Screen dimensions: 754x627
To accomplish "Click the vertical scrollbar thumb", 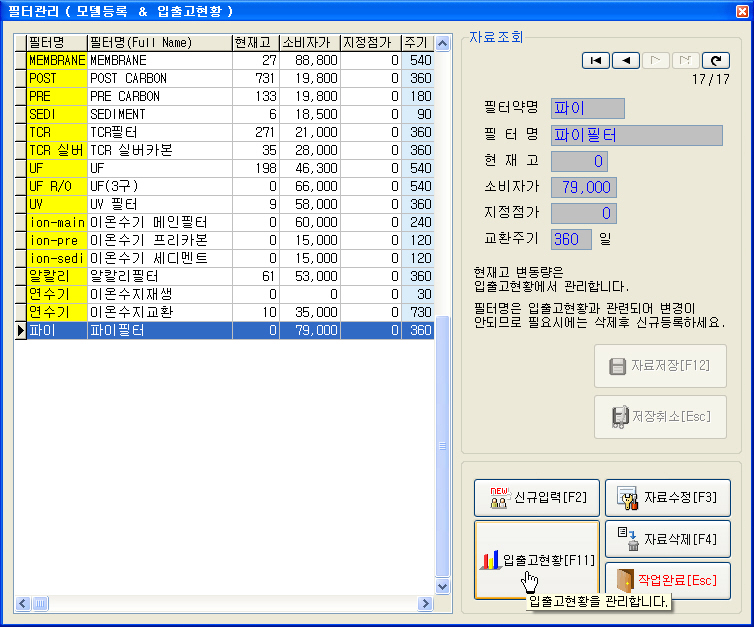I will coord(442,446).
